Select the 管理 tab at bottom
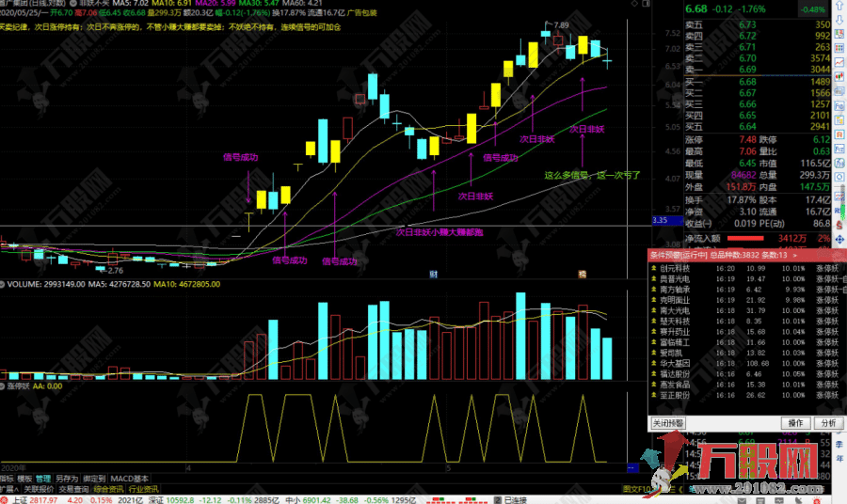Screen dimensions: 847x504 (43, 479)
